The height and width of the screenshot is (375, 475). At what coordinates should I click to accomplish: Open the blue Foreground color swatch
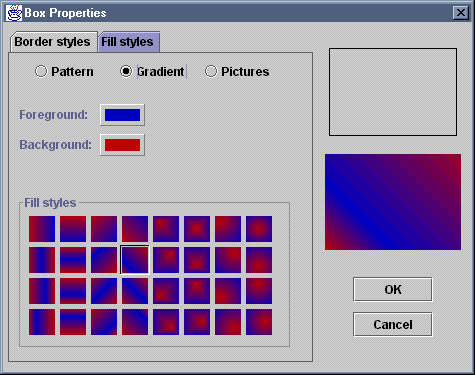click(122, 115)
